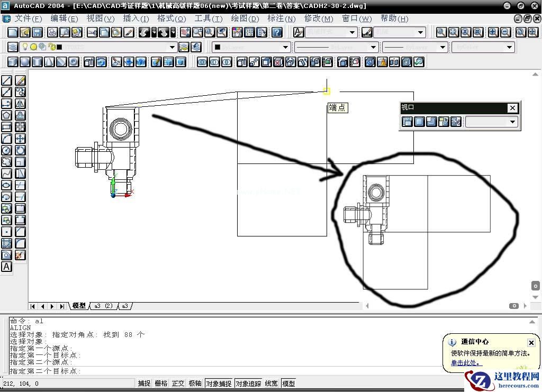Click the Save icon in standard toolbar
The height and width of the screenshot is (392, 542).
click(x=38, y=32)
